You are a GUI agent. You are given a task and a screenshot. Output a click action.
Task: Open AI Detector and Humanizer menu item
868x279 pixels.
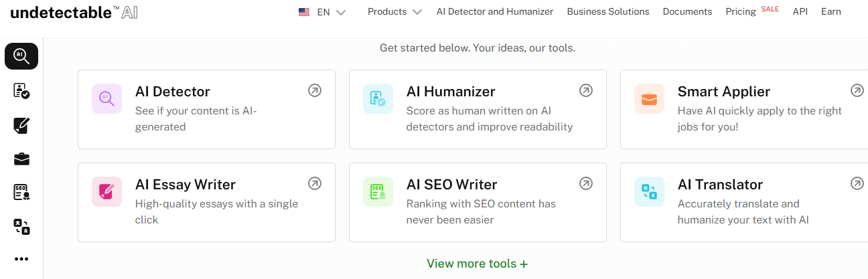[x=495, y=11]
